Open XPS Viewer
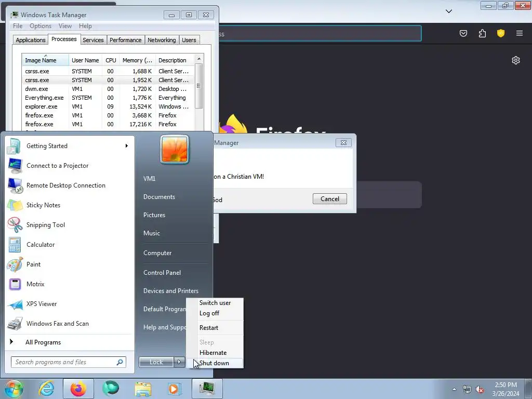532x399 pixels. click(x=70, y=303)
